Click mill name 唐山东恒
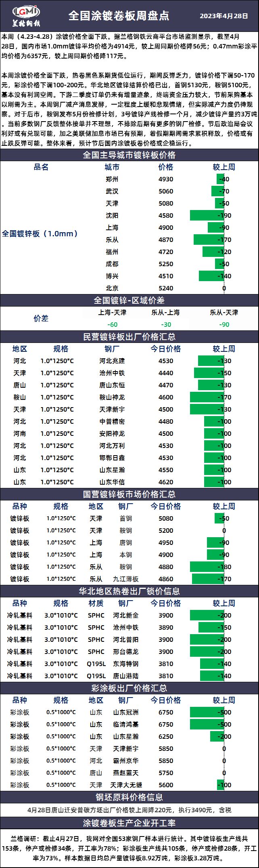The image size is (259, 868). click(x=112, y=385)
